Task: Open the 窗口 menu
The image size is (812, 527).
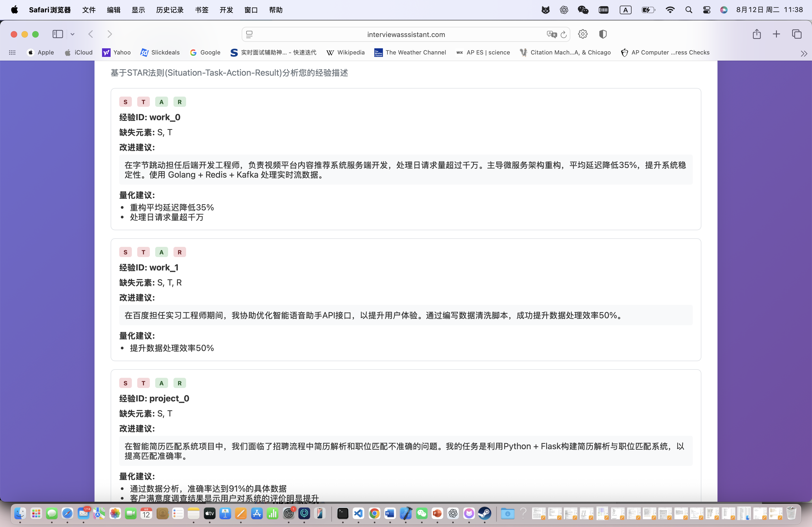Action: (251, 10)
